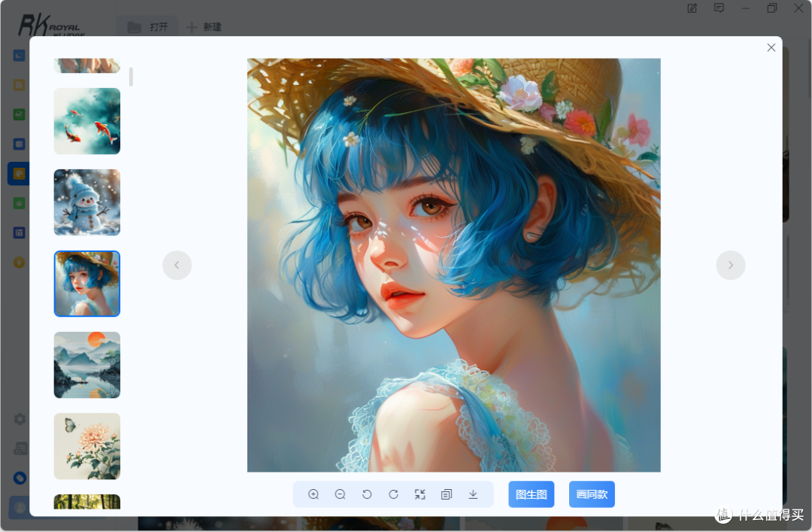The image size is (812, 532).
Task: Select the chrysanthemum and butterfly thumbnail
Action: pyautogui.click(x=87, y=446)
